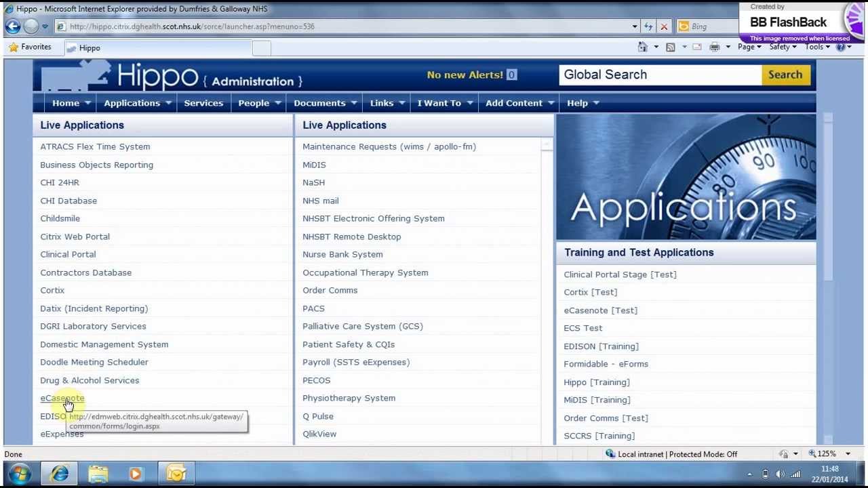The image size is (868, 488).
Task: Open media player icon on taskbar
Action: point(136,474)
